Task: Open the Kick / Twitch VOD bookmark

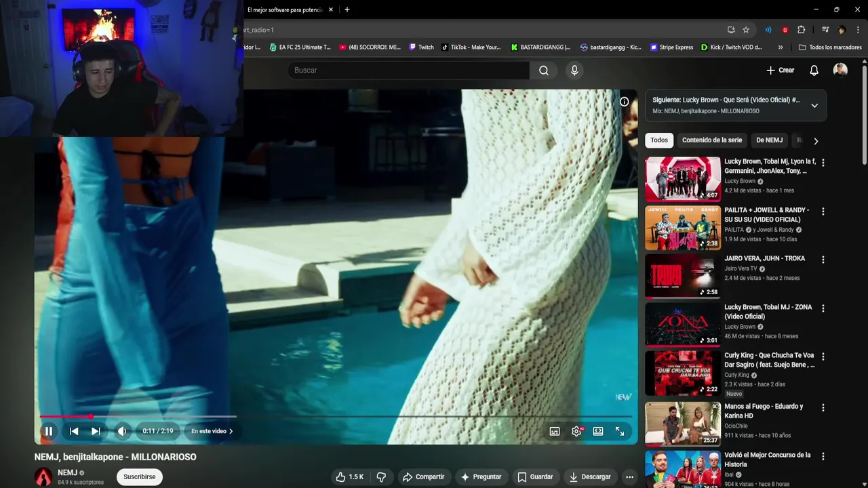Action: pyautogui.click(x=732, y=47)
